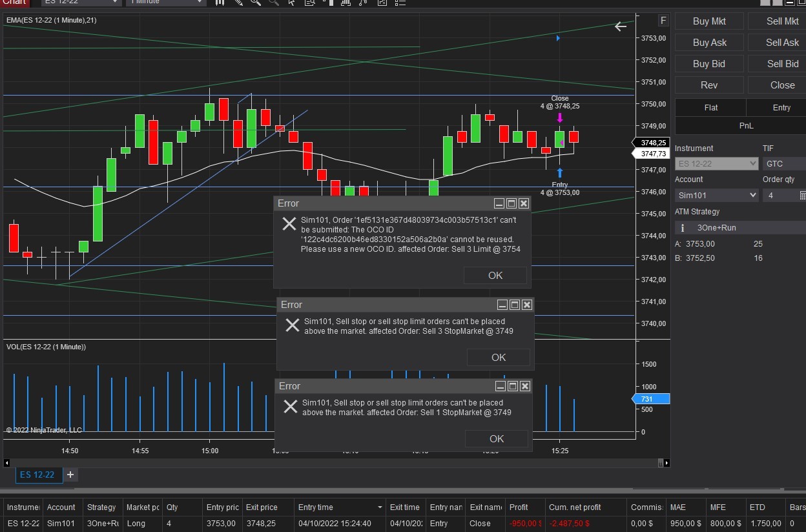Maximize the Sell 3 StopMarket error dialog
The height and width of the screenshot is (532, 806).
click(x=515, y=305)
